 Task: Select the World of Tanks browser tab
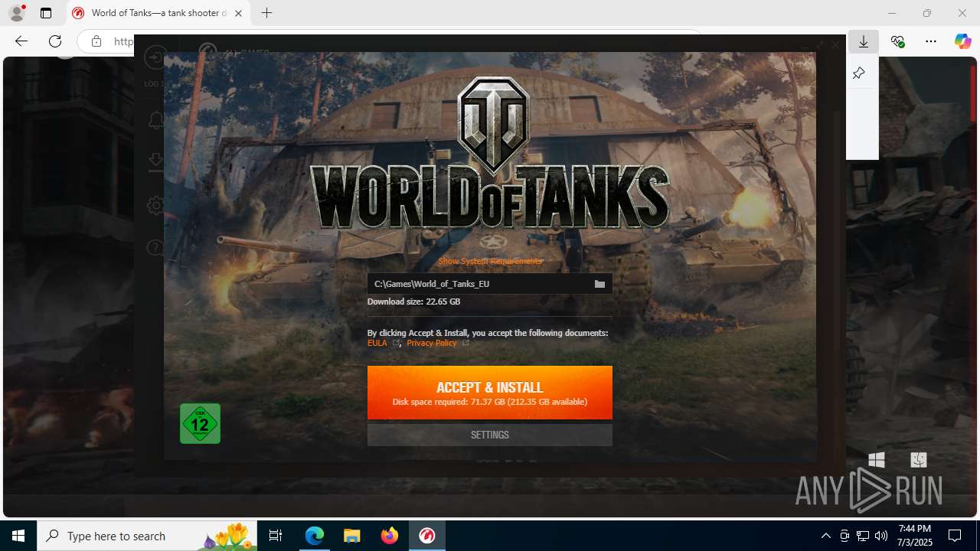[158, 13]
